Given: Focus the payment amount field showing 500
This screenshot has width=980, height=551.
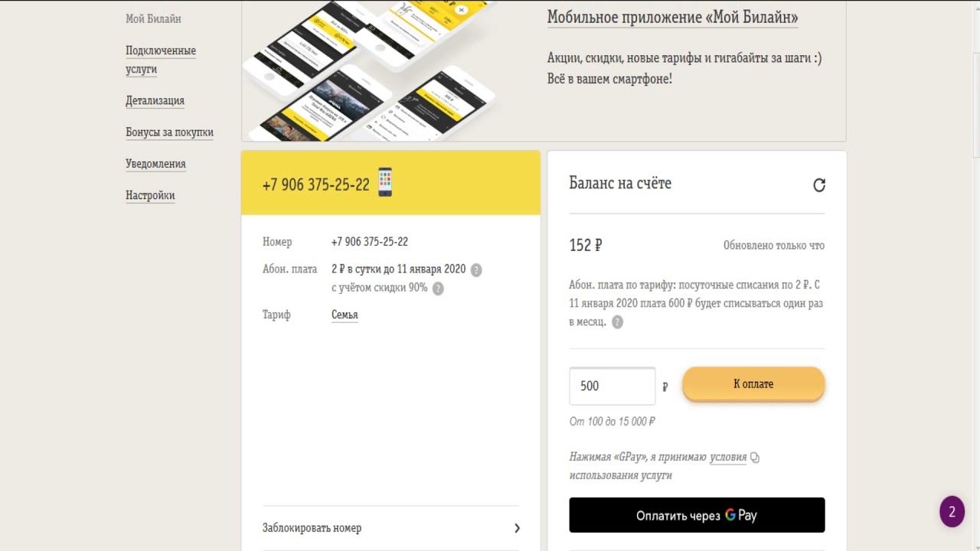Looking at the screenshot, I should [612, 386].
